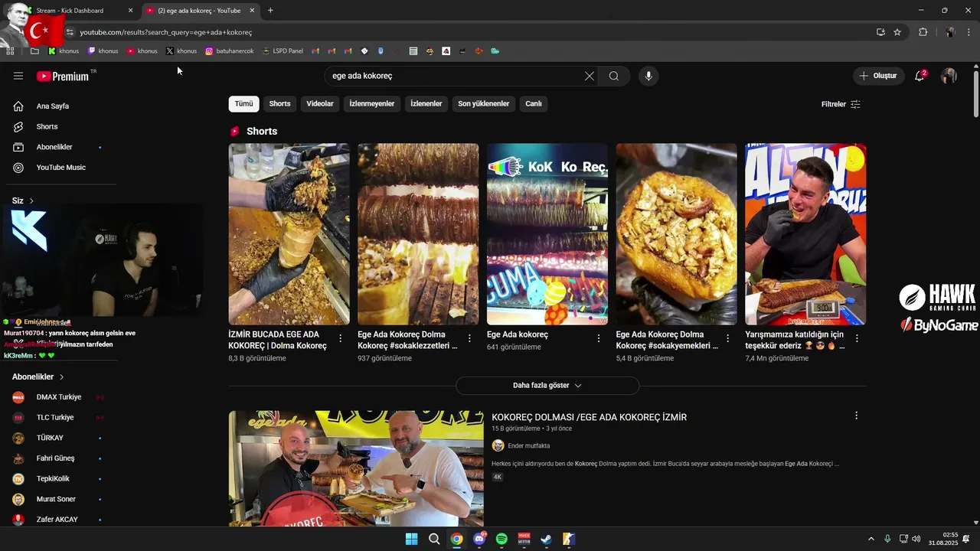Bookmark this page with star icon
Image resolution: width=980 pixels, height=551 pixels.
897,32
